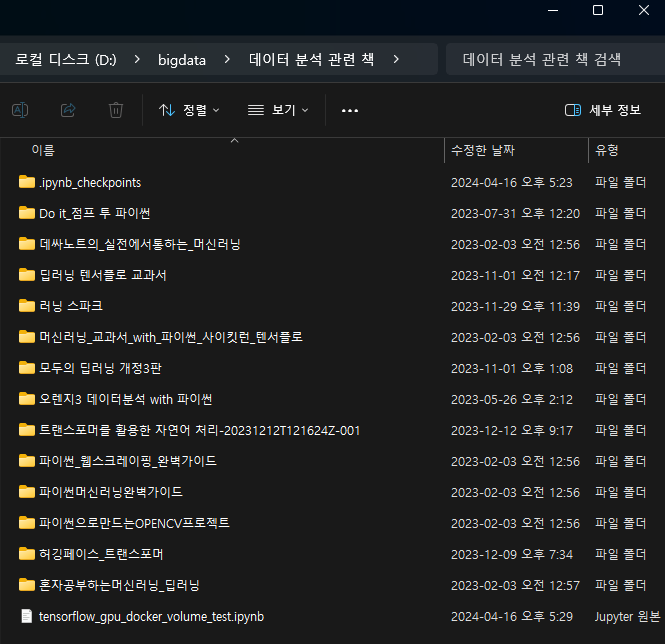Screen dimensions: 665x644
Task: Click the 데이터 분석 관련 책 검색 search box
Action: tap(555, 59)
